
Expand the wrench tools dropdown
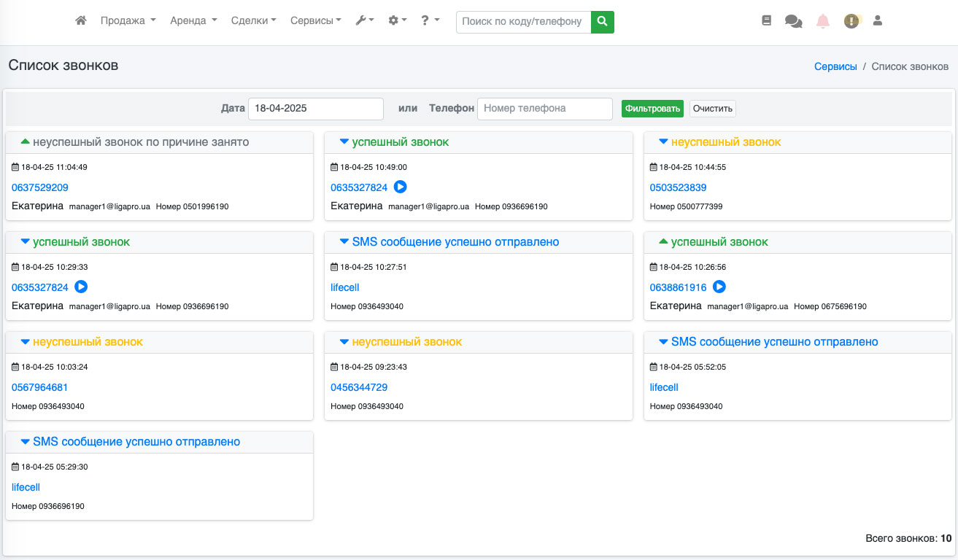(364, 21)
